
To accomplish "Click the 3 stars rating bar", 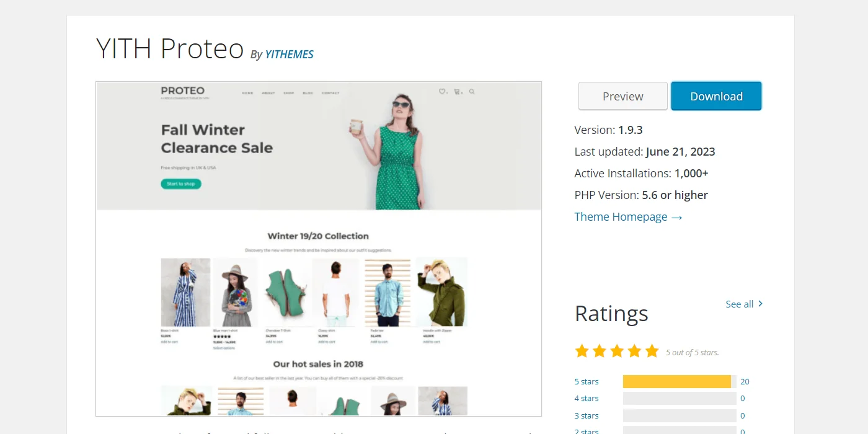I will (680, 416).
